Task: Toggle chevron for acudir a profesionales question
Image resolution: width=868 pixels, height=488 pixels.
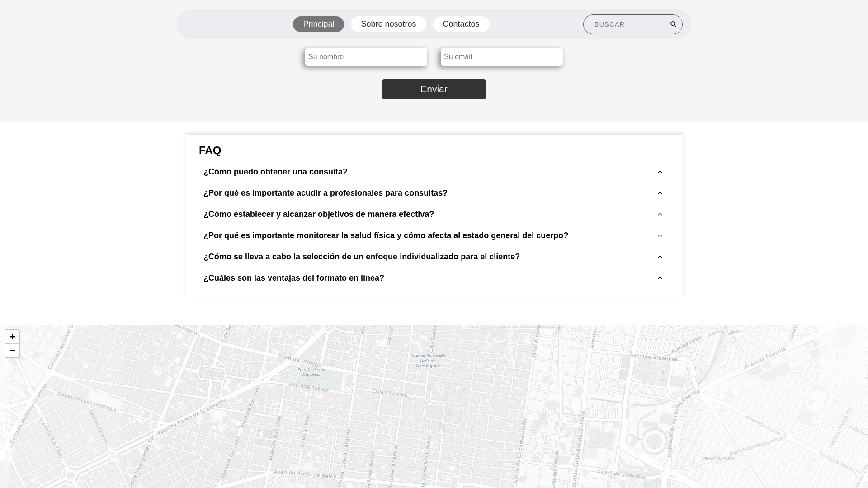Action: click(x=660, y=193)
